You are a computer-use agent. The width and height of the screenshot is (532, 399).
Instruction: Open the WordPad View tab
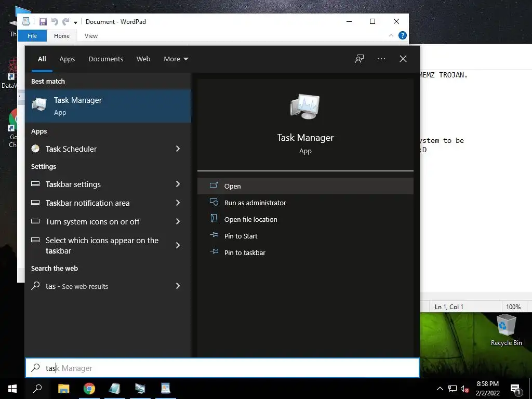[x=91, y=36]
